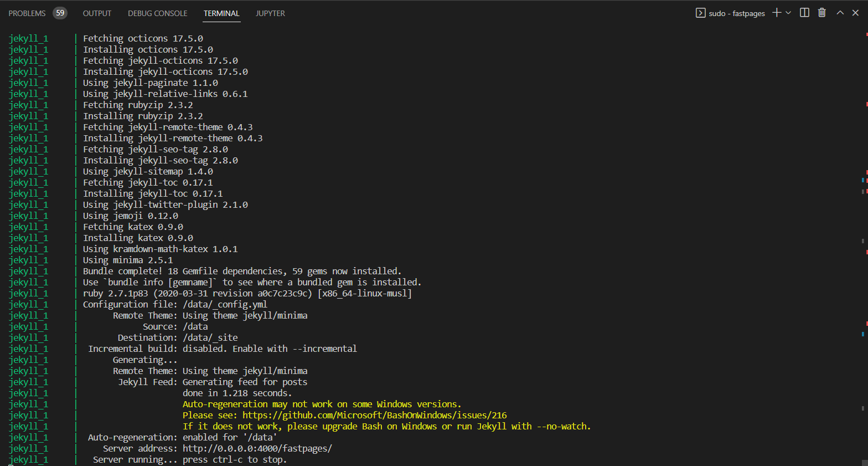
Task: Open the Jupyter tab
Action: [270, 13]
